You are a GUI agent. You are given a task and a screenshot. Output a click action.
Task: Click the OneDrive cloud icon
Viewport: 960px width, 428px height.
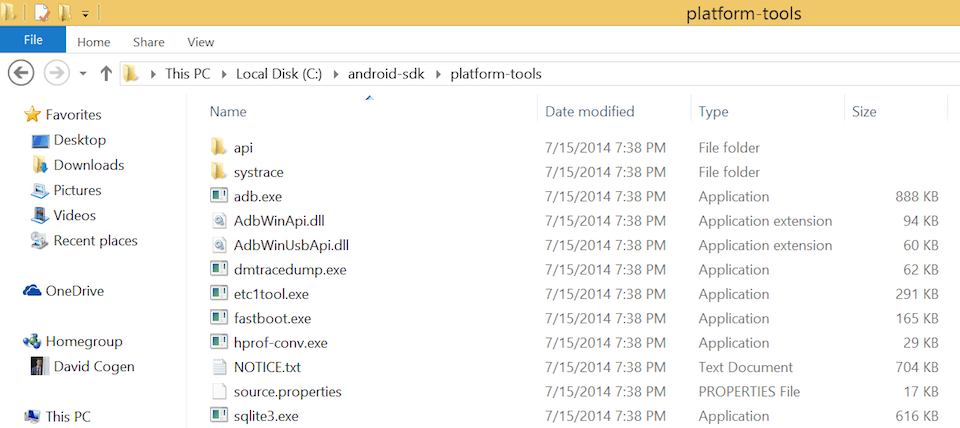click(x=32, y=291)
